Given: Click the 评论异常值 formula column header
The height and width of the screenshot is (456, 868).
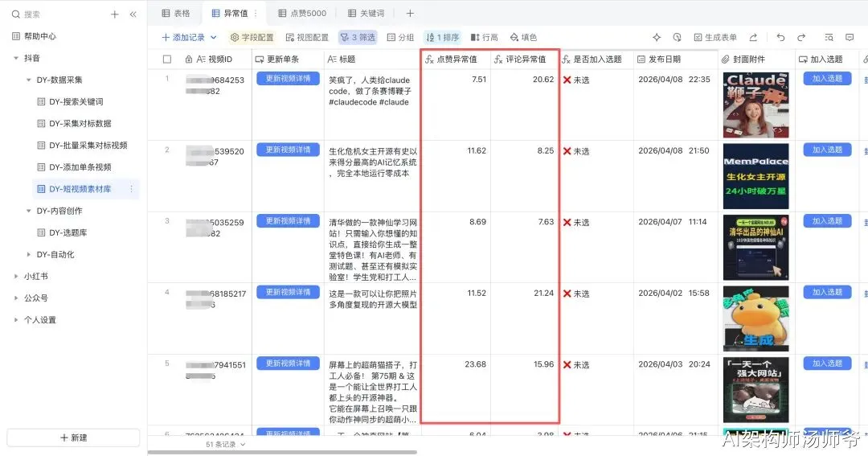Looking at the screenshot, I should (x=525, y=60).
